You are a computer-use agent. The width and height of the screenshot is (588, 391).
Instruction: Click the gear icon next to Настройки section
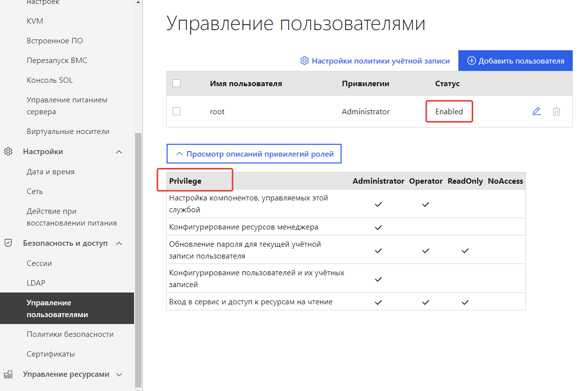click(x=8, y=151)
